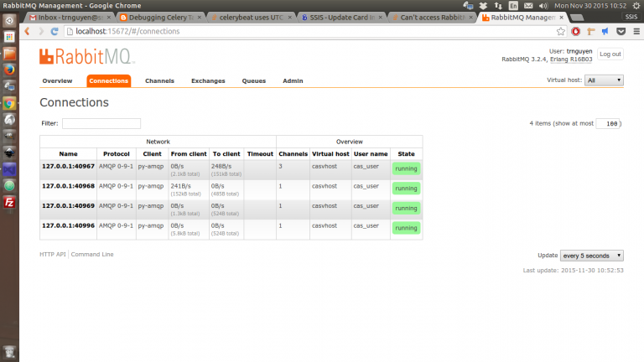This screenshot has width=644, height=362.
Task: Open the session gear menu
Action: pyautogui.click(x=636, y=6)
